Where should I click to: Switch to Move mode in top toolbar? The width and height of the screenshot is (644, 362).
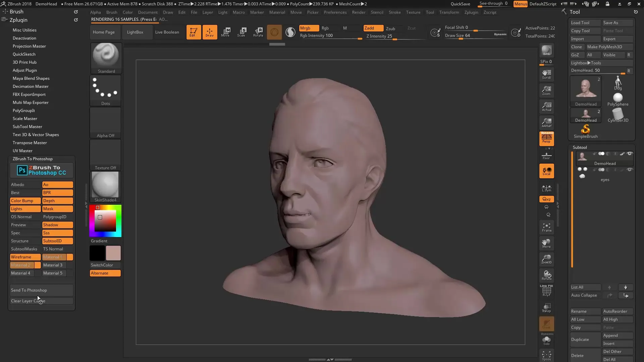pyautogui.click(x=226, y=32)
